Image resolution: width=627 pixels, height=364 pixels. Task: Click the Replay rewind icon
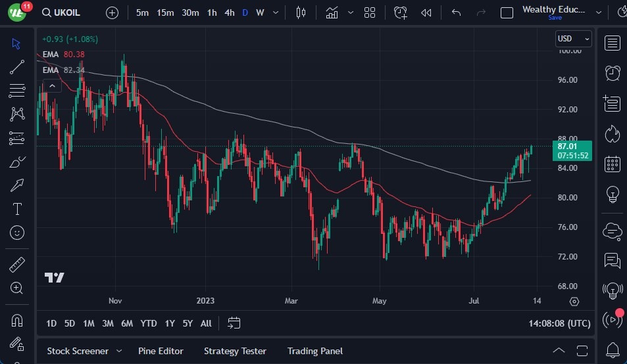point(426,12)
